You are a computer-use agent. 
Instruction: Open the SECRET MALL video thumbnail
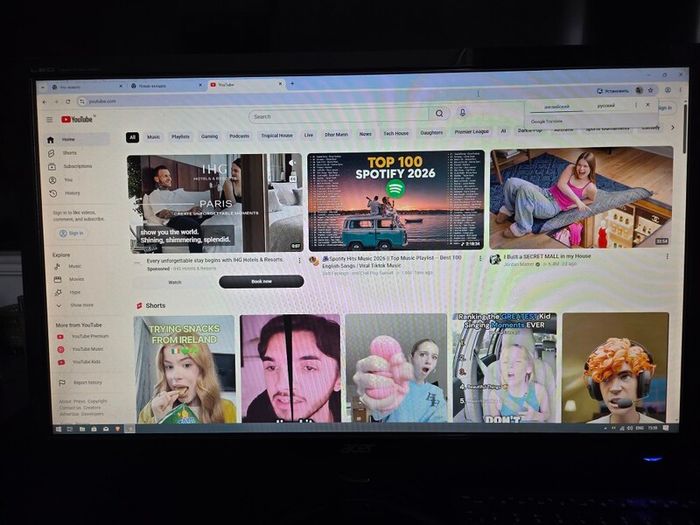coord(581,197)
